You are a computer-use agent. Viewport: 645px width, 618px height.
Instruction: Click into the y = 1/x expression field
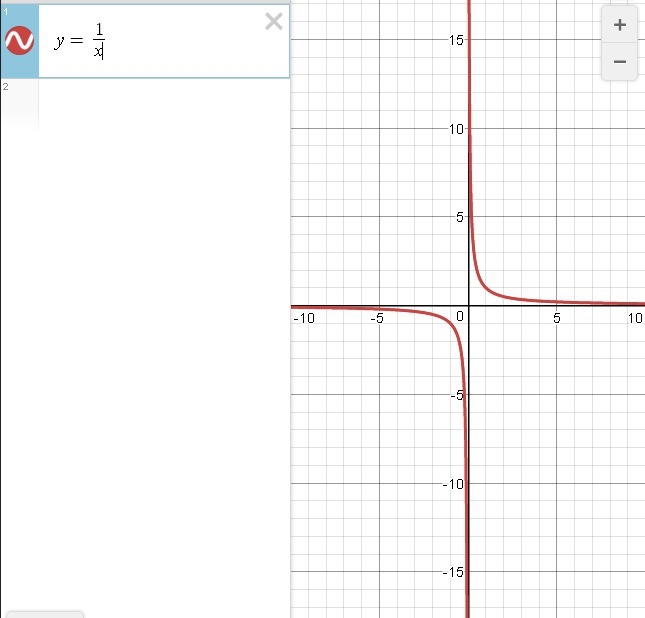(x=164, y=41)
